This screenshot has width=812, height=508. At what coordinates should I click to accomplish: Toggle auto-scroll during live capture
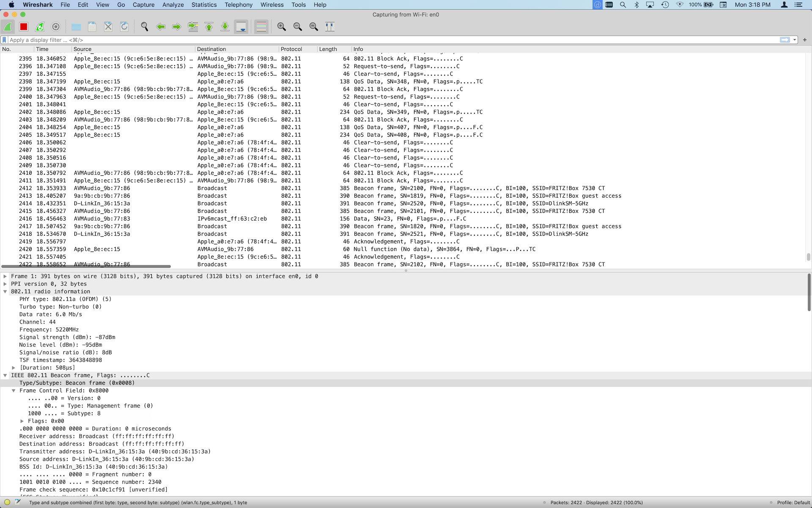tap(241, 27)
